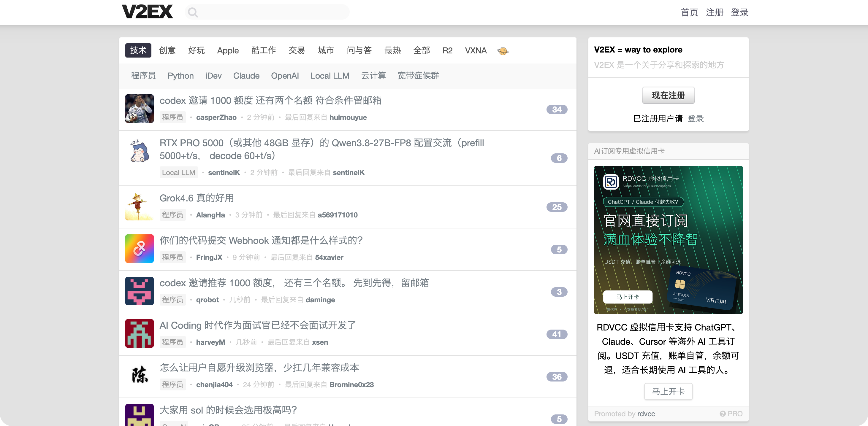Click the RDVCC ad banner image

click(668, 240)
